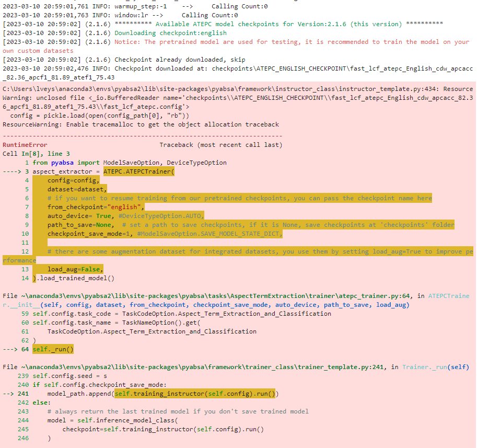Click the highlighted ATEPC.ATEPCTrainer( call

click(x=139, y=171)
